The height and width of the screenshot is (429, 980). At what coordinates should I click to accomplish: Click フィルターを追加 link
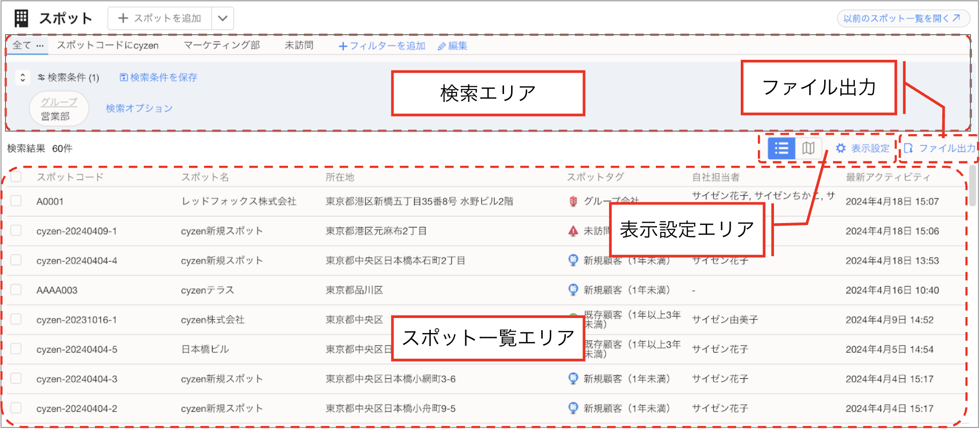pos(382,46)
